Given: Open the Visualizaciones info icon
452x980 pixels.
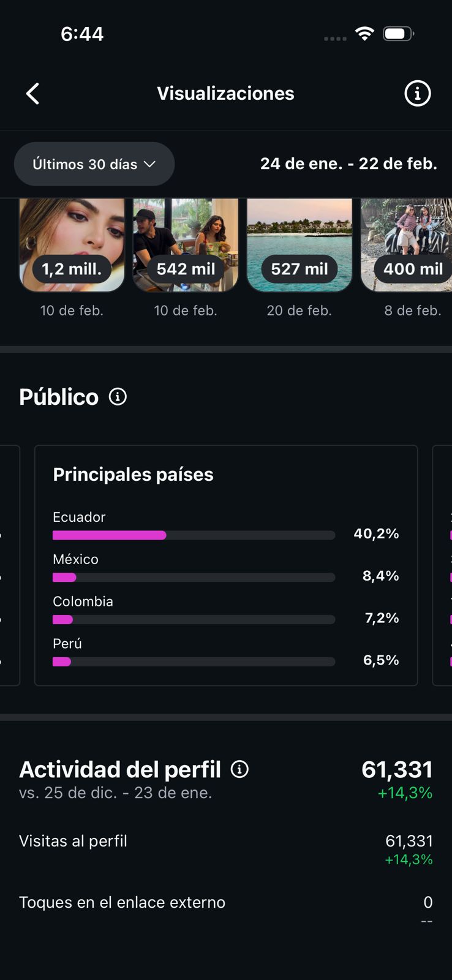Looking at the screenshot, I should point(418,94).
